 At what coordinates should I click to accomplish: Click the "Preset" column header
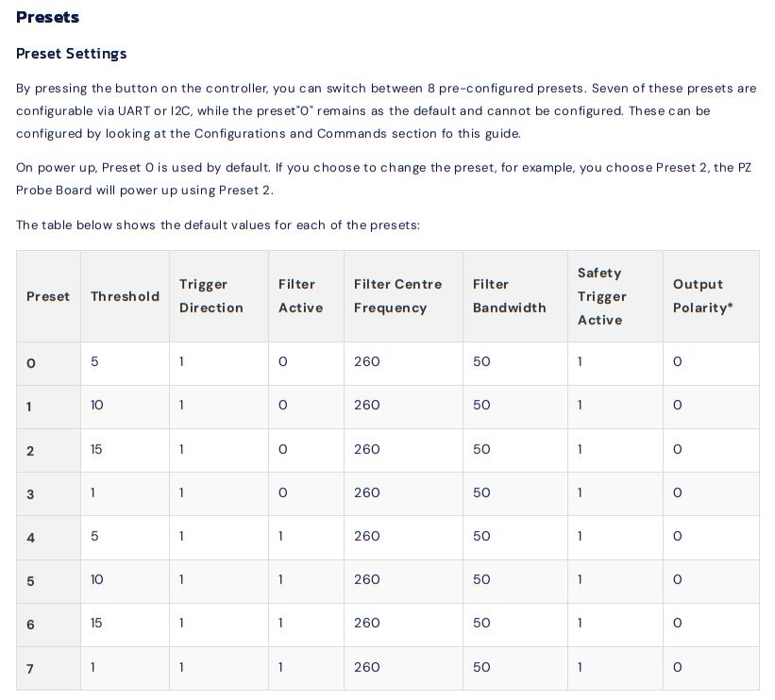[x=48, y=296]
